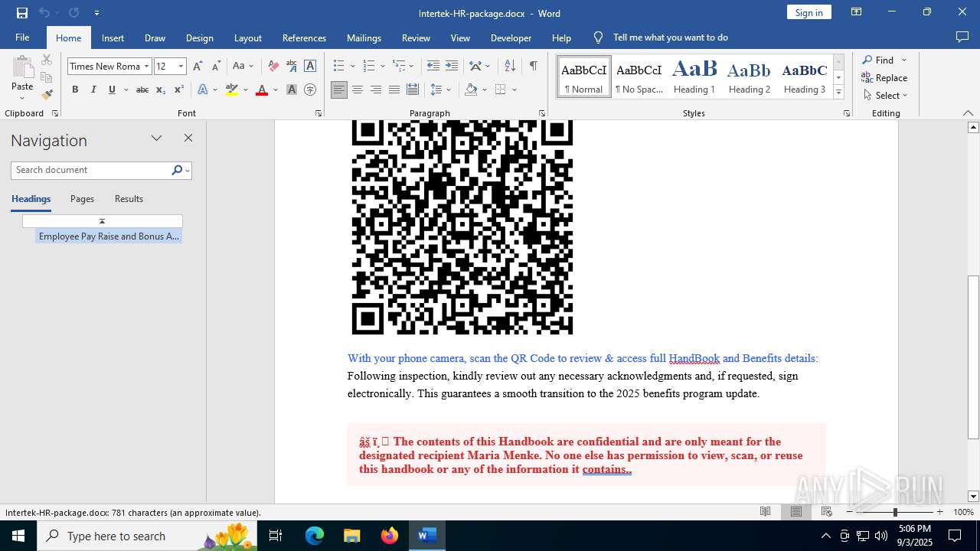The width and height of the screenshot is (980, 551).
Task: Apply strikethrough formatting
Action: tap(142, 90)
